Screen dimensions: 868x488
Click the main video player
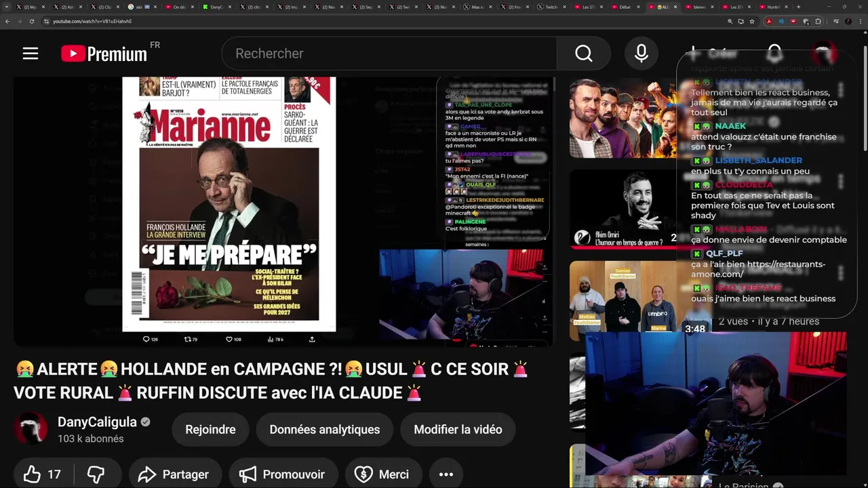pyautogui.click(x=283, y=211)
